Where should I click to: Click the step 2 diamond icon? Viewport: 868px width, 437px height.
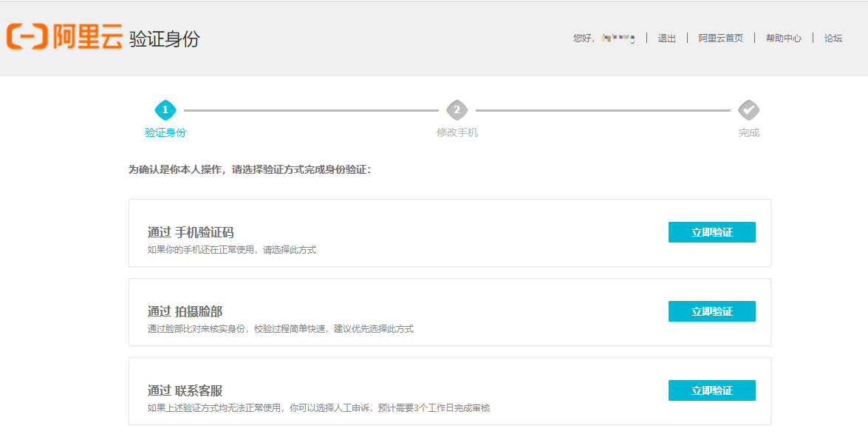click(x=457, y=110)
